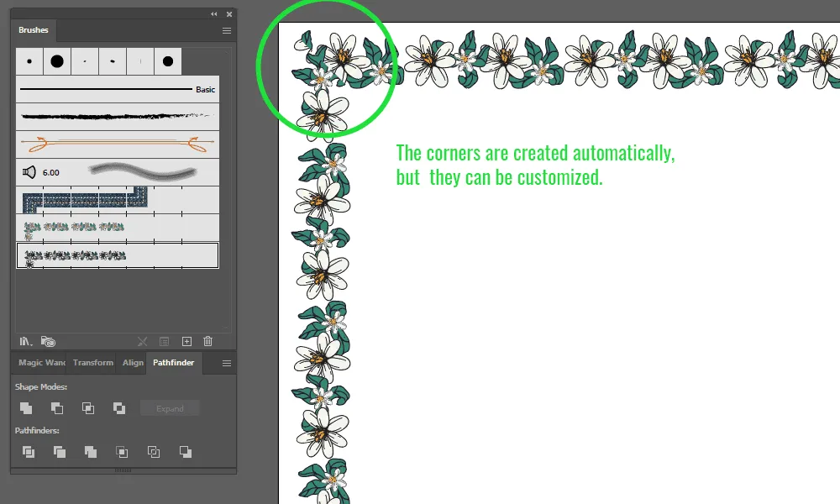This screenshot has height=504, width=840.
Task: Create a New Brush with plus icon
Action: 186,341
